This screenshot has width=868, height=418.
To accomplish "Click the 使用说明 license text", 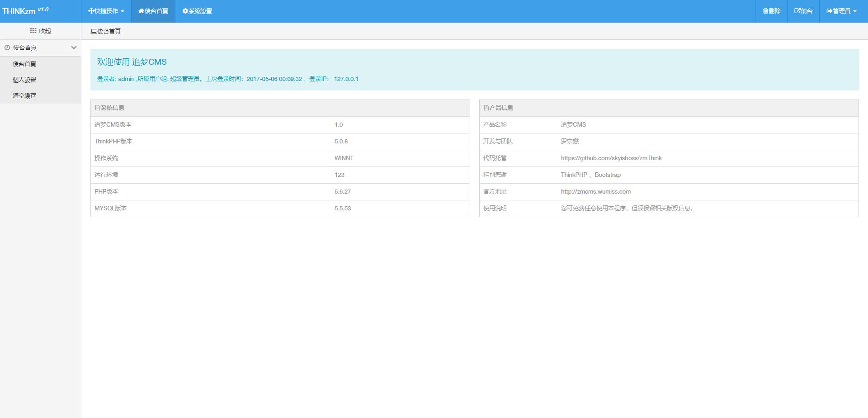I will click(628, 208).
